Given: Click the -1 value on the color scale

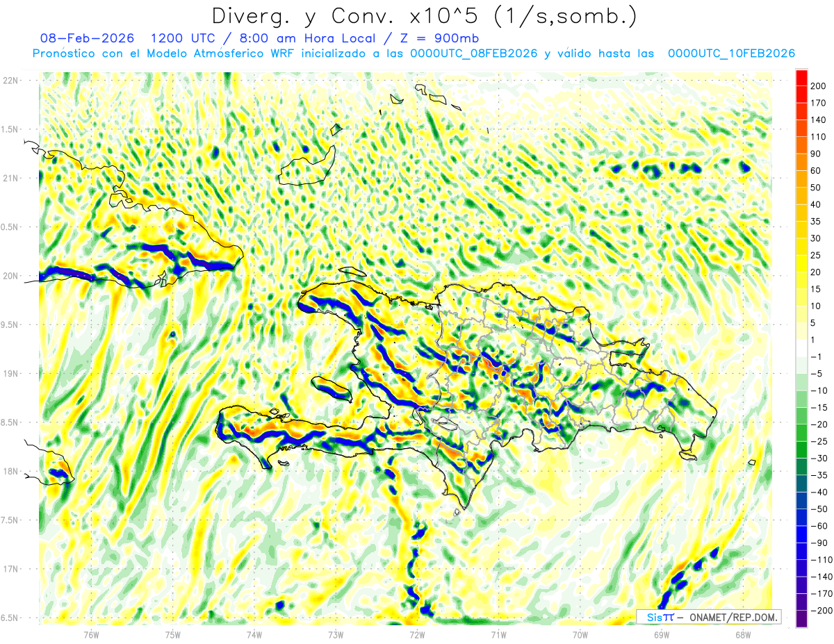Looking at the screenshot, I should [x=817, y=356].
